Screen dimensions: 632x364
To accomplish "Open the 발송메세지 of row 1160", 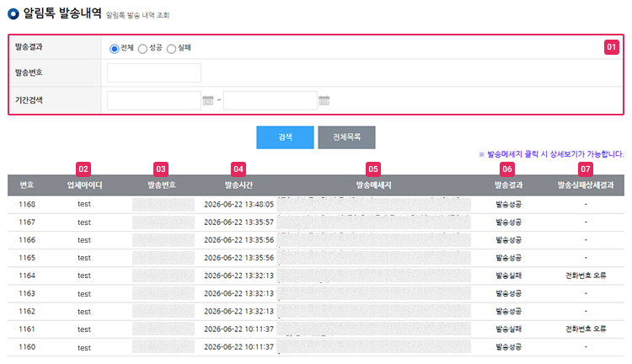I will tap(373, 346).
